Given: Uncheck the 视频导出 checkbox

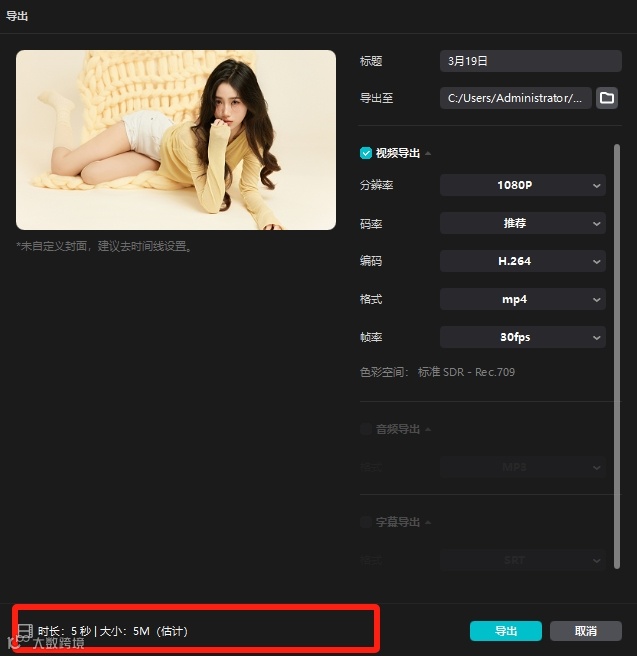Looking at the screenshot, I should [x=366, y=153].
